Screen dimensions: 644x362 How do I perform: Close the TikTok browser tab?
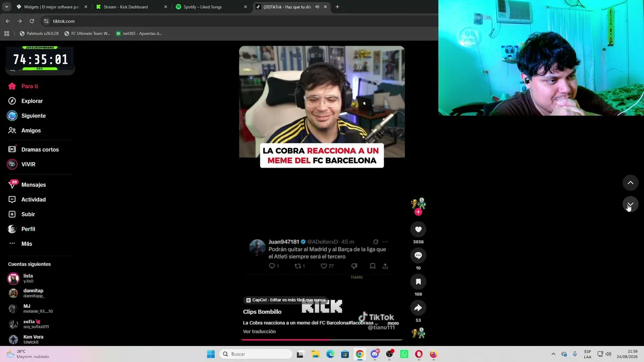[325, 7]
